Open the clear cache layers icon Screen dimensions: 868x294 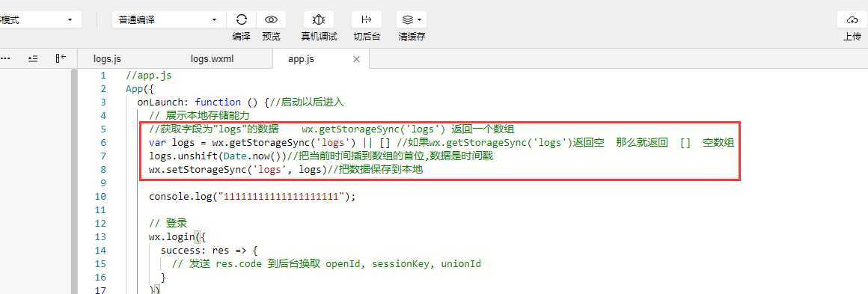(x=408, y=19)
